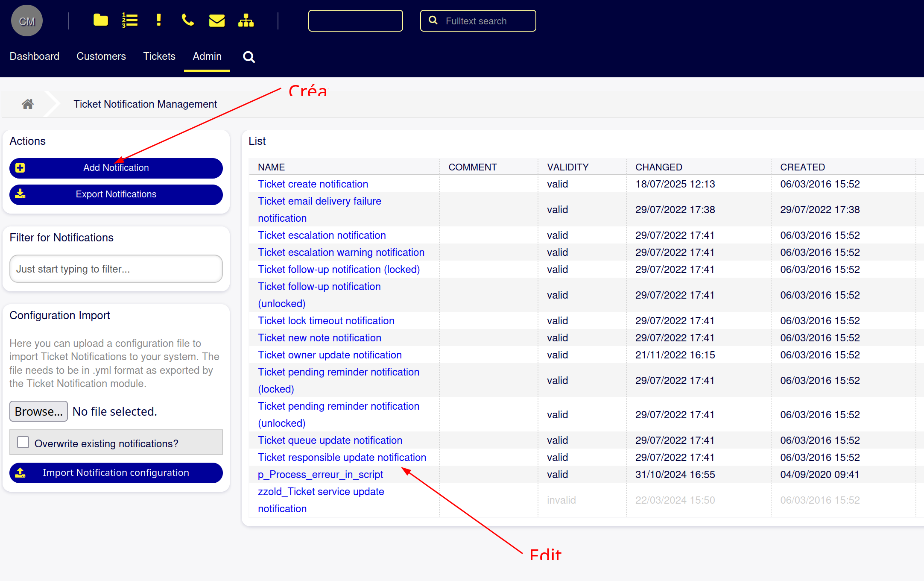This screenshot has height=581, width=924.
Task: Click the sitemap hierarchy icon
Action: 246,20
